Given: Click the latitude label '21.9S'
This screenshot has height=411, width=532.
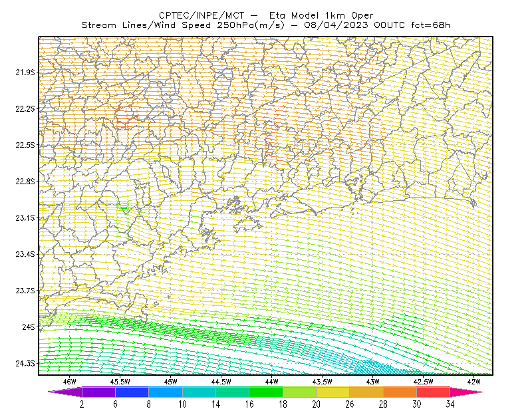Looking at the screenshot, I should click(x=25, y=72).
